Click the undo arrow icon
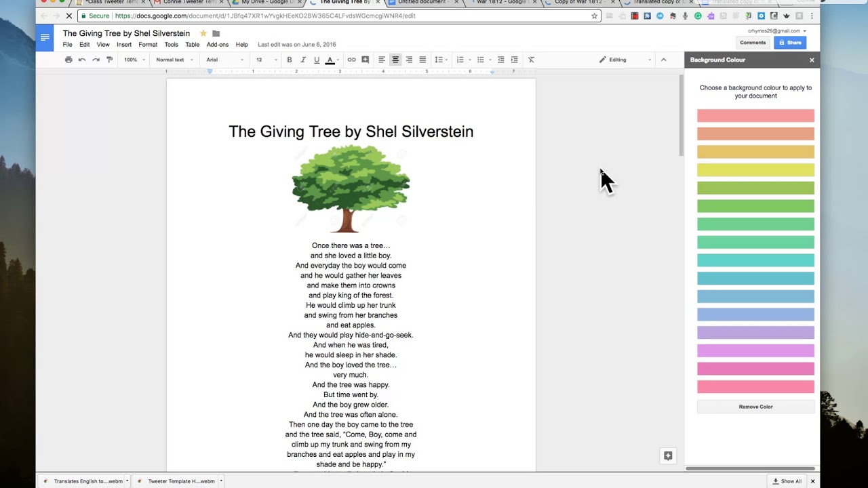Screen dimensions: 868x488 tap(82, 60)
